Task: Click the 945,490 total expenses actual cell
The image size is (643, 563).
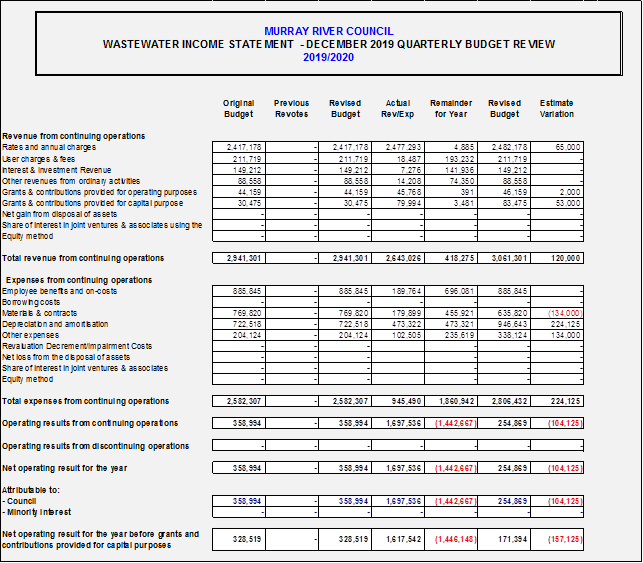Action: tap(398, 401)
